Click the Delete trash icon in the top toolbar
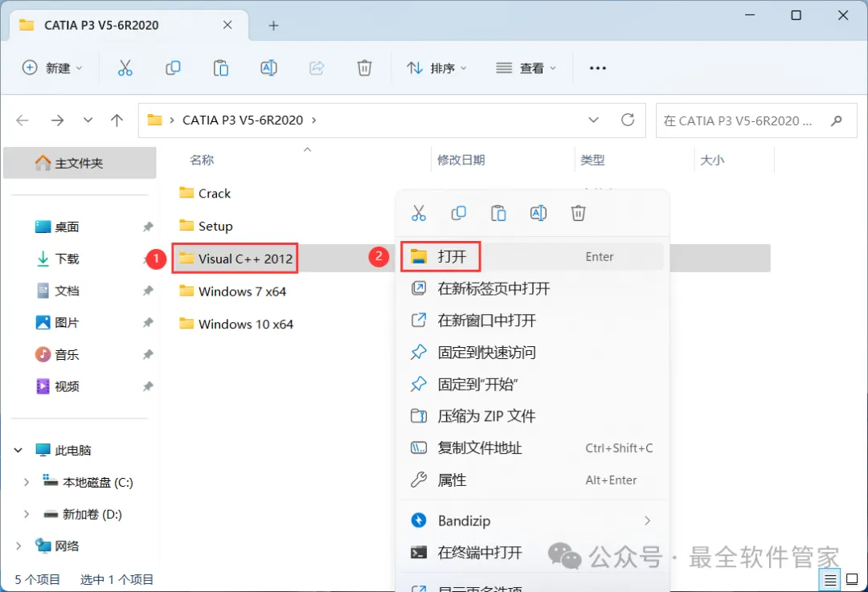The width and height of the screenshot is (868, 592). 364,68
